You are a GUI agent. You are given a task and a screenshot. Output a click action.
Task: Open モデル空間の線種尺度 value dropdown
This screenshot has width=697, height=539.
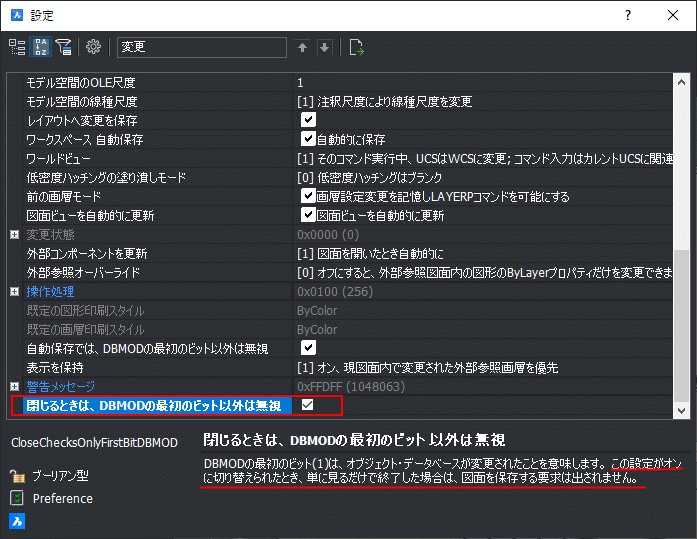483,101
